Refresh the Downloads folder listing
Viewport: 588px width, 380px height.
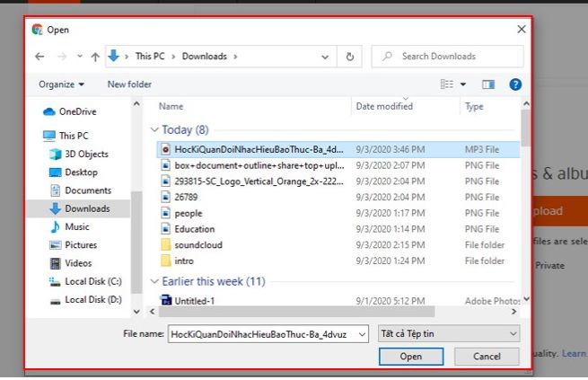pyautogui.click(x=349, y=57)
